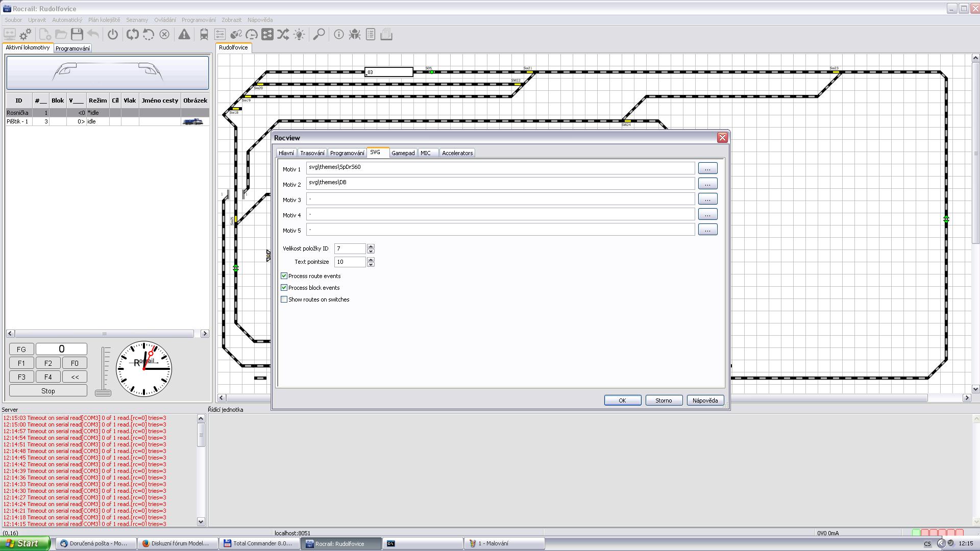Click the info circle toolbar icon
Image resolution: width=980 pixels, height=551 pixels.
tap(339, 35)
